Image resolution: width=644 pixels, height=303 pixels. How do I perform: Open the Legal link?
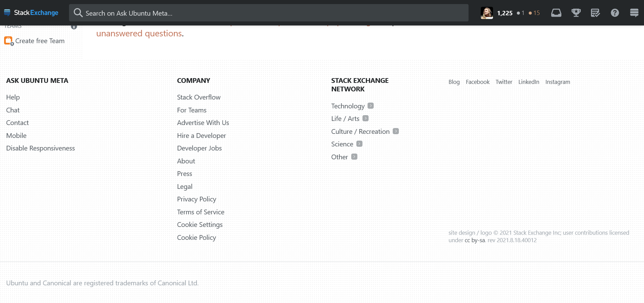185,186
